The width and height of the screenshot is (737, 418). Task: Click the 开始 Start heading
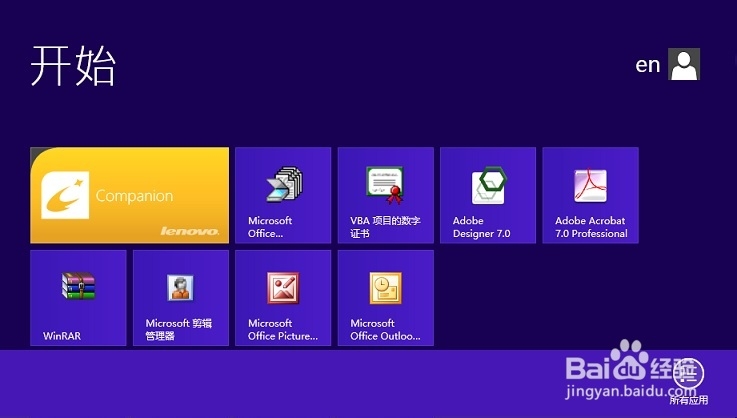click(x=73, y=66)
